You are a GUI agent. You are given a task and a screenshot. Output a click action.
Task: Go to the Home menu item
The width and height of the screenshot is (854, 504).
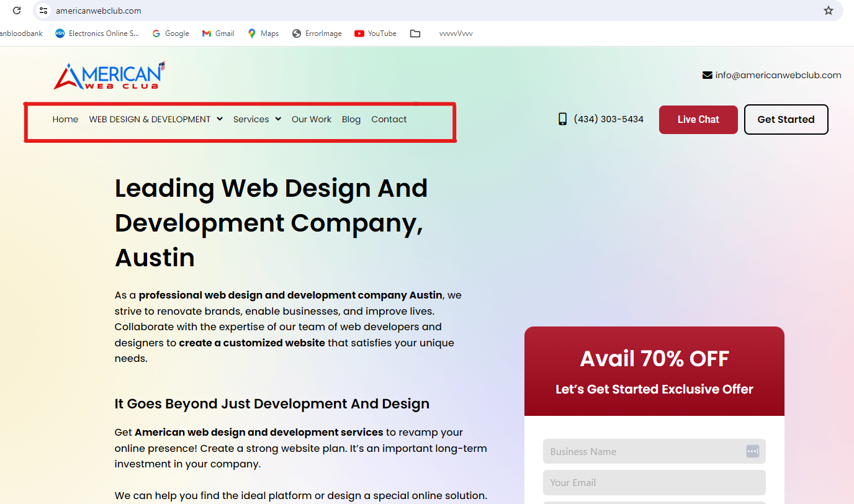pos(65,119)
